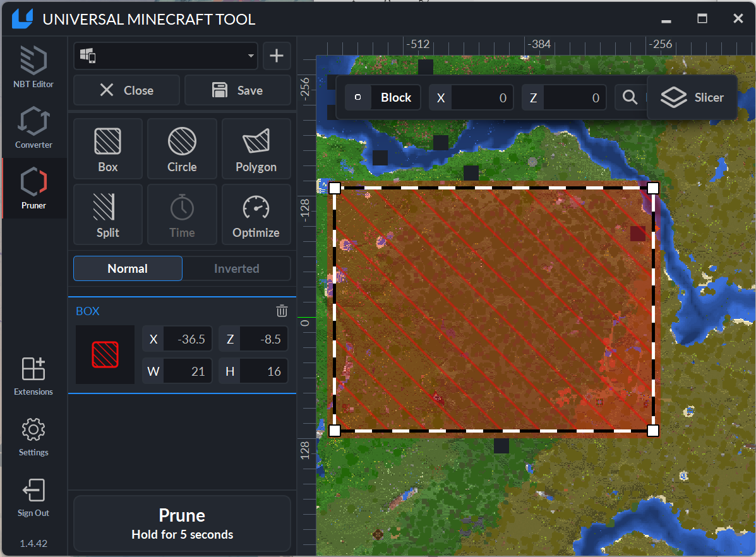Choose the Optimize tool
The image size is (756, 557).
(256, 215)
